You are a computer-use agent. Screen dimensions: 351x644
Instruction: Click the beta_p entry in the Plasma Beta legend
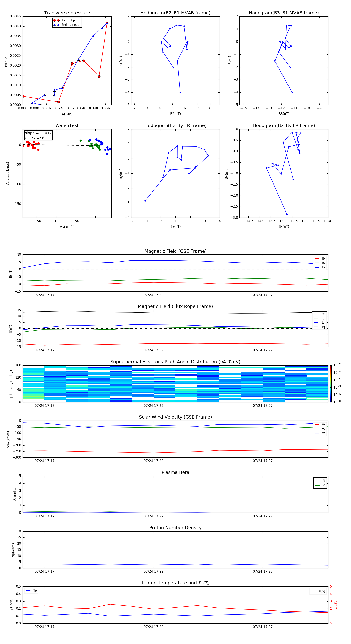[320, 480]
